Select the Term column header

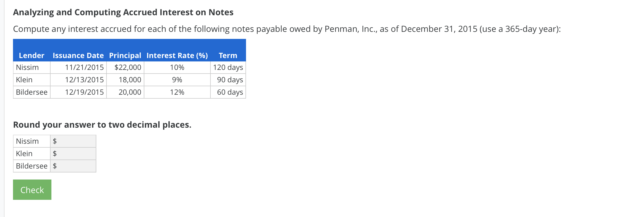[x=228, y=55]
